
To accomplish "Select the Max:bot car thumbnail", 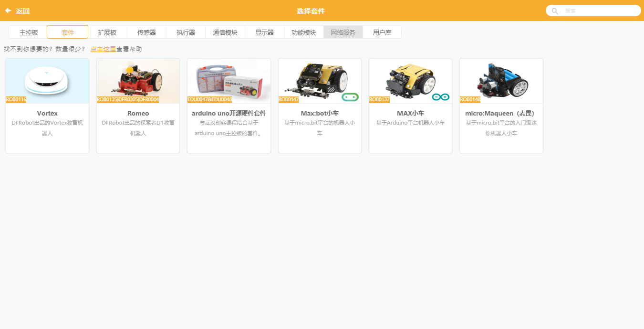I will tap(320, 81).
